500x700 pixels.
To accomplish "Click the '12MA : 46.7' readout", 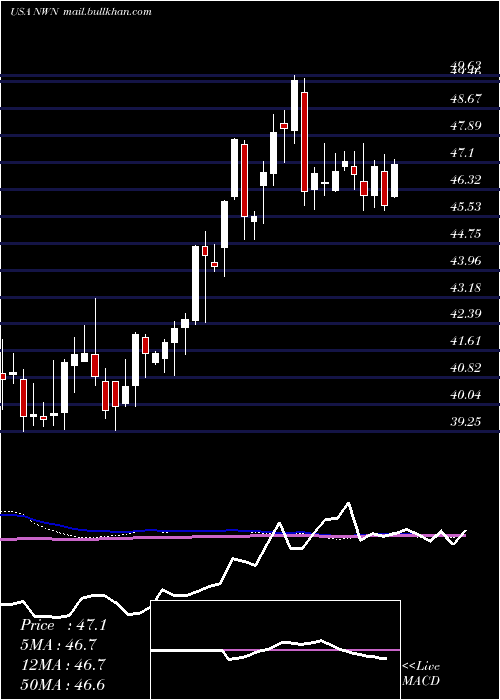I will [63, 665].
